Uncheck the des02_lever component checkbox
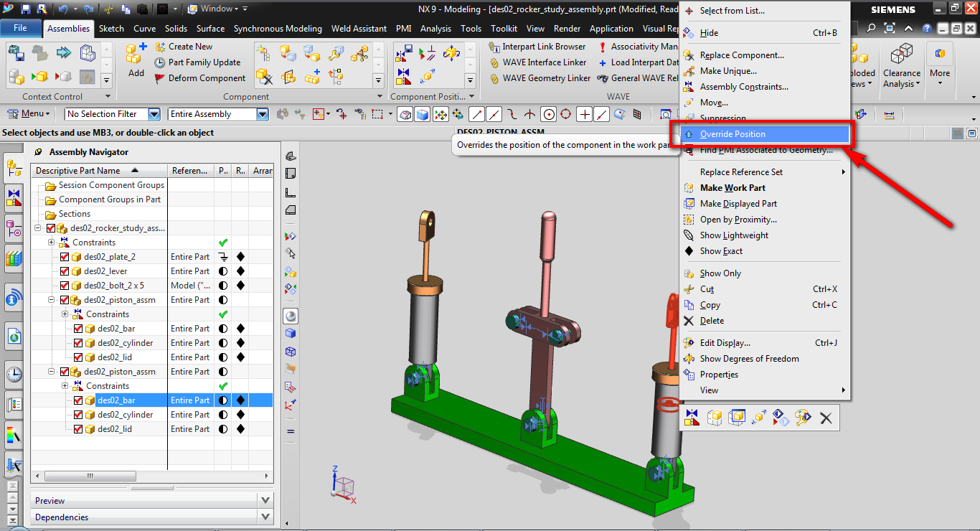 tap(65, 271)
